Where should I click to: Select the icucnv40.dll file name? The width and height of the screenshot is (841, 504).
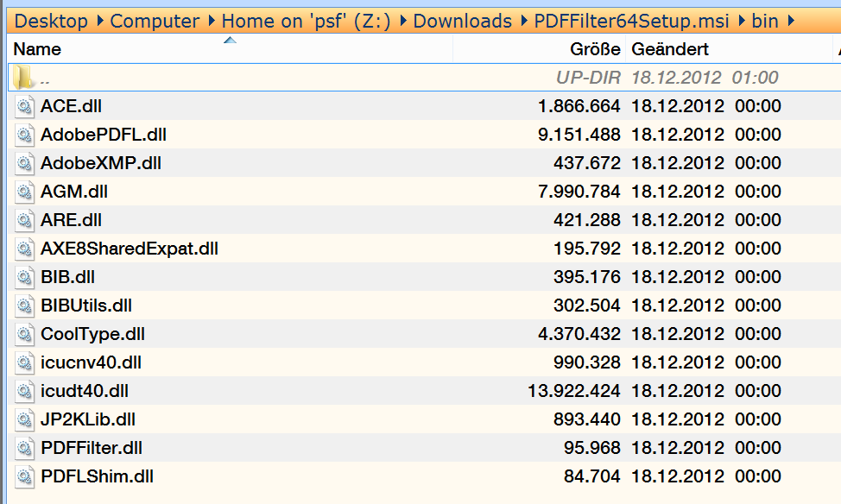tap(92, 362)
